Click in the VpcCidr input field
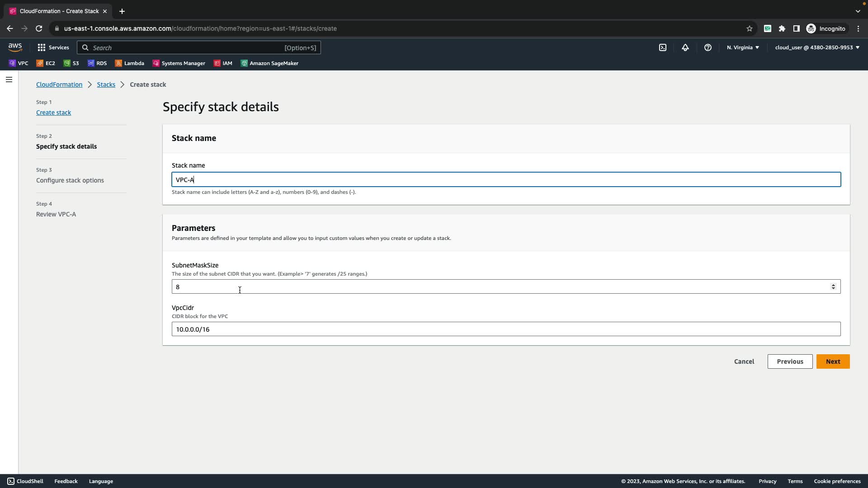 click(x=505, y=329)
